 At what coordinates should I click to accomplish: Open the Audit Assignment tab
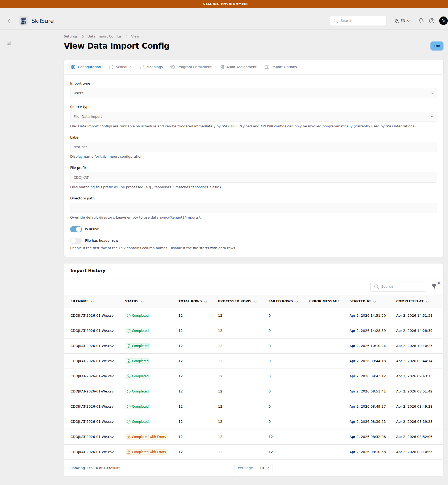[238, 67]
